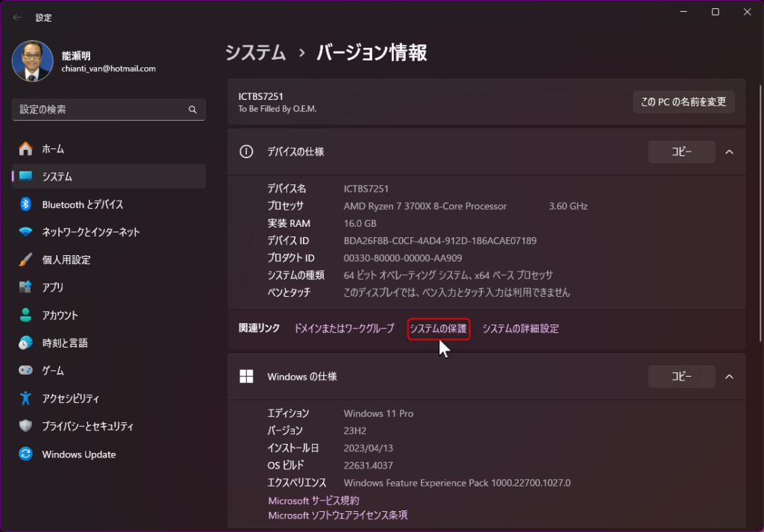Image resolution: width=764 pixels, height=532 pixels.
Task: Click OS build value 22631.4037
Action: click(369, 466)
